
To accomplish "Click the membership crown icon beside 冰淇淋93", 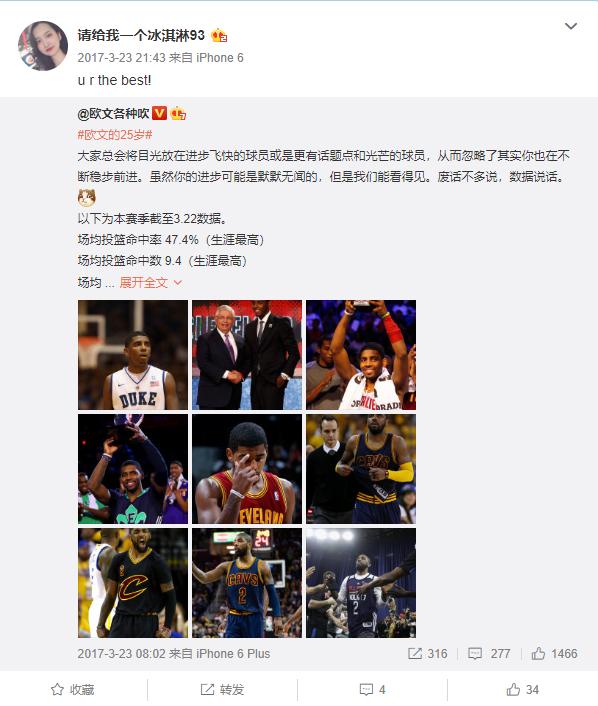I will coord(219,35).
